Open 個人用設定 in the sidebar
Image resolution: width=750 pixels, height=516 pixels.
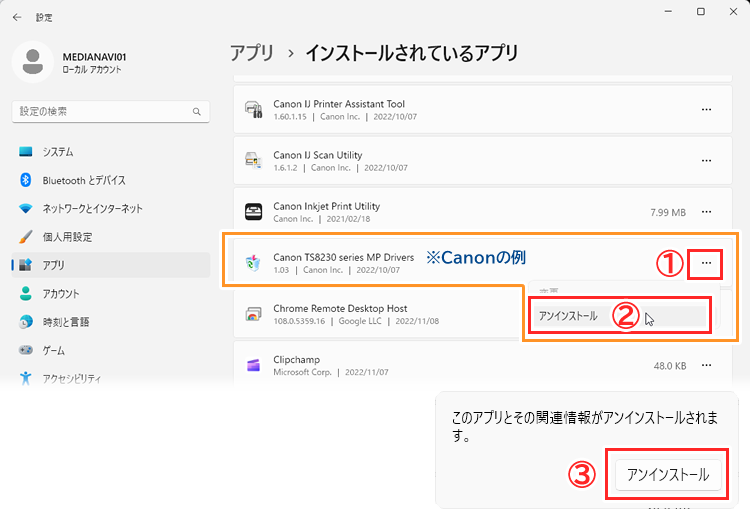110,237
